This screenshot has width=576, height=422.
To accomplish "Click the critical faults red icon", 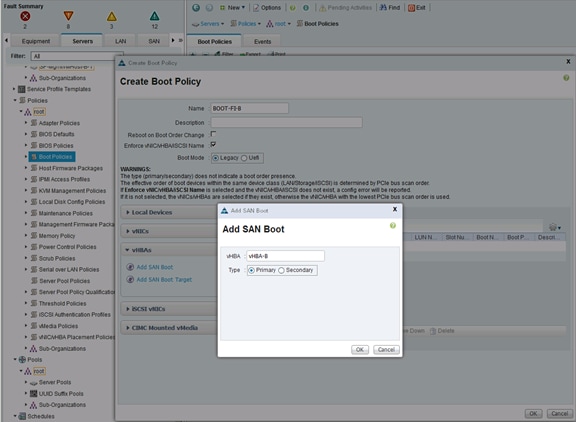I will (x=25, y=16).
